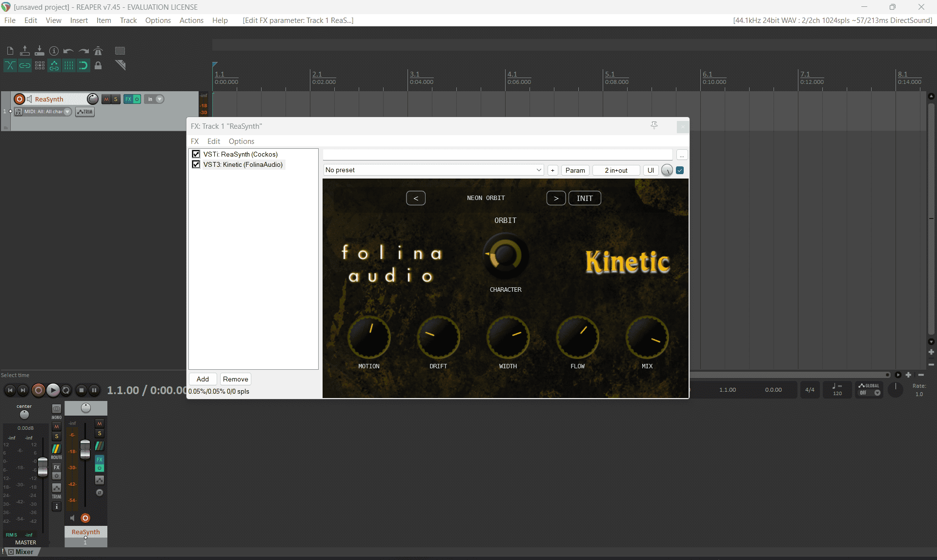This screenshot has height=560, width=937.
Task: Click the razor blade toolbar icon
Action: pos(120,65)
